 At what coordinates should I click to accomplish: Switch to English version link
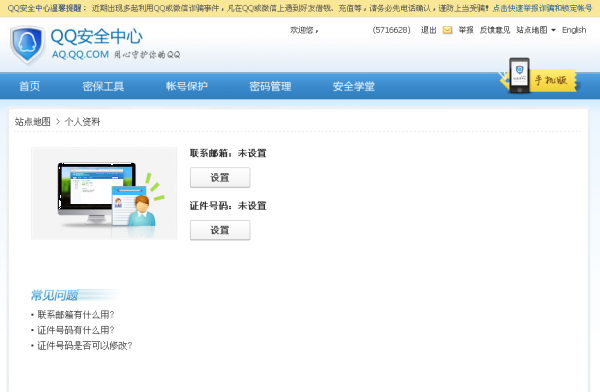pos(574,30)
